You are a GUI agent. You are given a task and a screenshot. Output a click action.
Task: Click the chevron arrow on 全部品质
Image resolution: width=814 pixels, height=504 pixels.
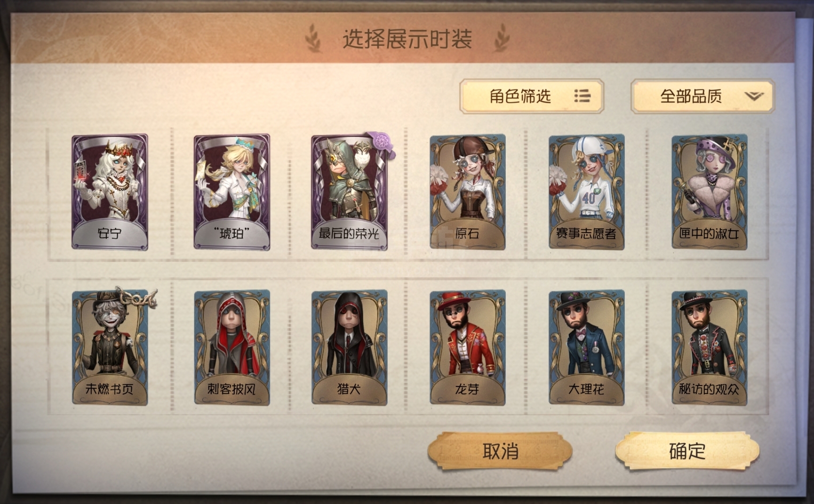point(754,96)
